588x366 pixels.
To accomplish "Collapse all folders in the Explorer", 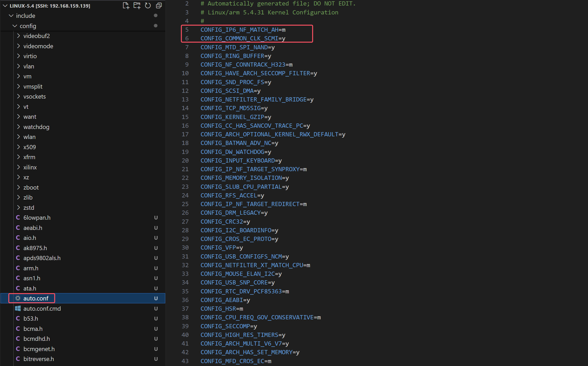I will pyautogui.click(x=159, y=6).
